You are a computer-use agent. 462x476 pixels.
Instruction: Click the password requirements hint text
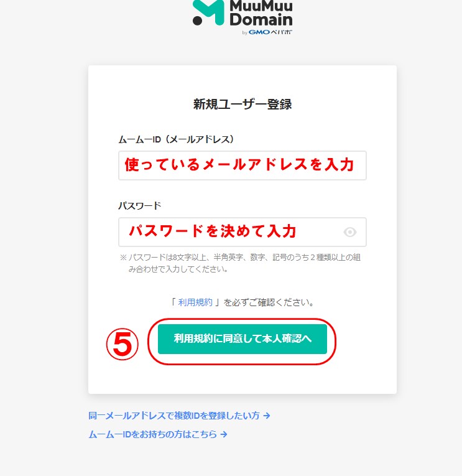click(240, 263)
